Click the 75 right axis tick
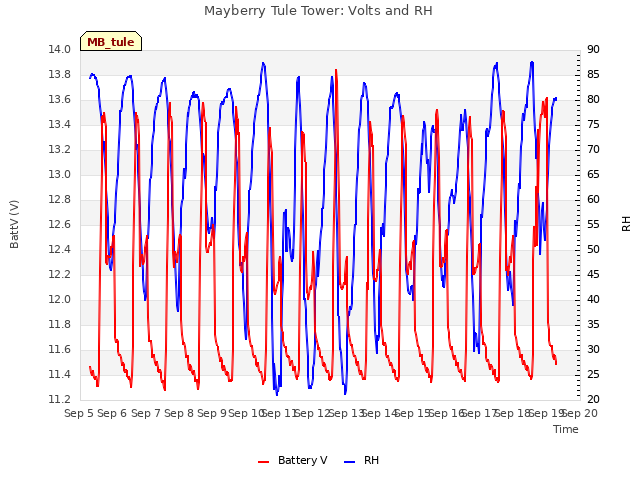Viewport: 640px width, 480px height. click(x=593, y=124)
